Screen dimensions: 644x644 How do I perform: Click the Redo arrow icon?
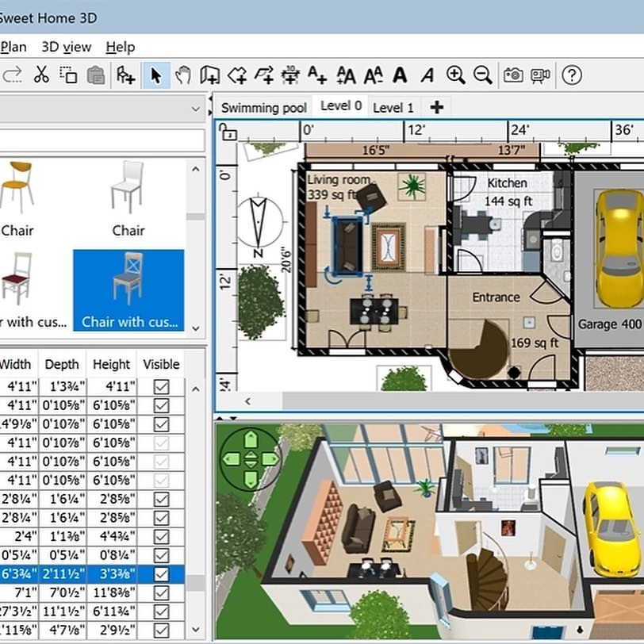coord(13,75)
